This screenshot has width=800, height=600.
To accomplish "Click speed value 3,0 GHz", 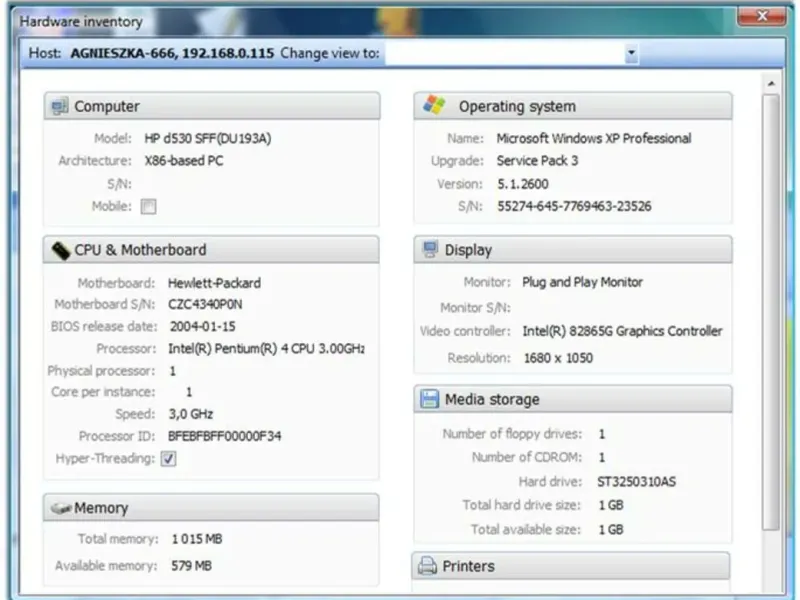I will pyautogui.click(x=191, y=414).
